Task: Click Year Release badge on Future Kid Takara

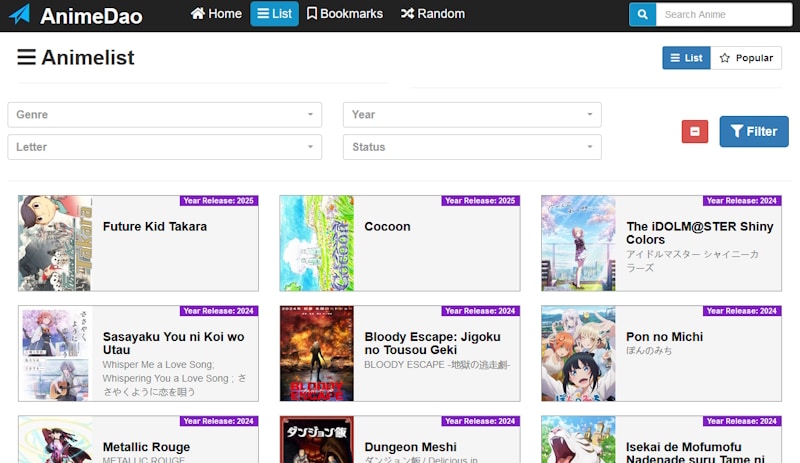Action: tap(218, 201)
